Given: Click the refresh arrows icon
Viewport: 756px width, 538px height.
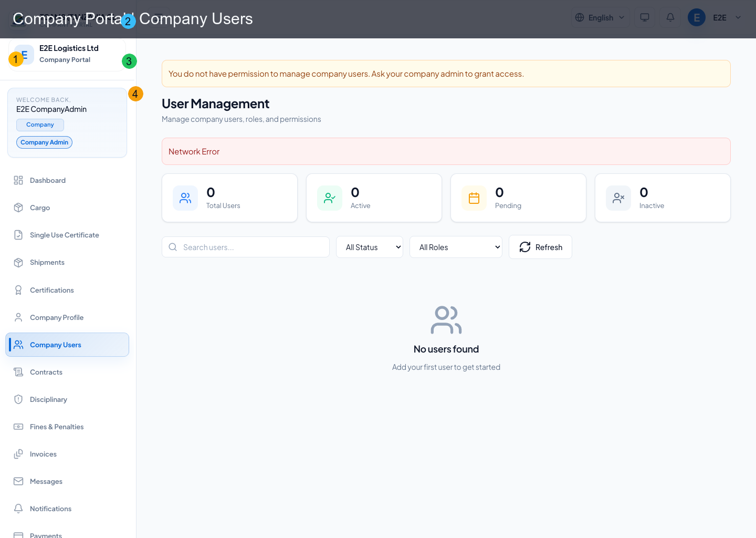Looking at the screenshot, I should [x=525, y=247].
